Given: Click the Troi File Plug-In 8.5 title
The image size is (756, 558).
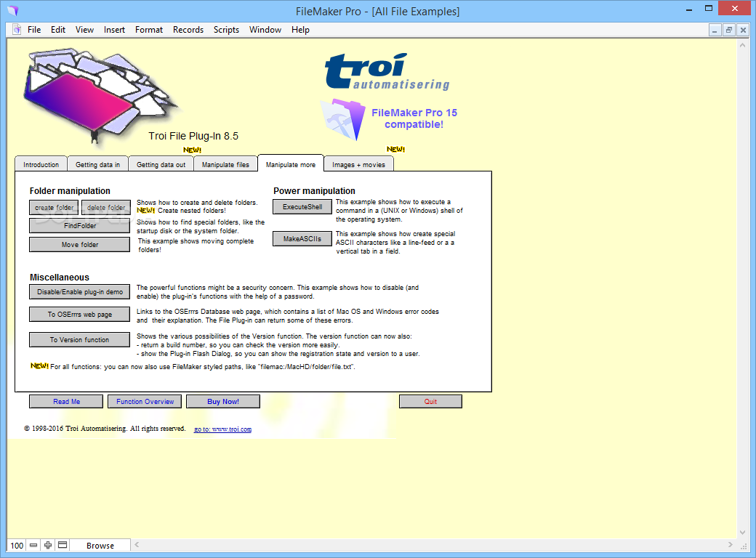Looking at the screenshot, I should [193, 136].
